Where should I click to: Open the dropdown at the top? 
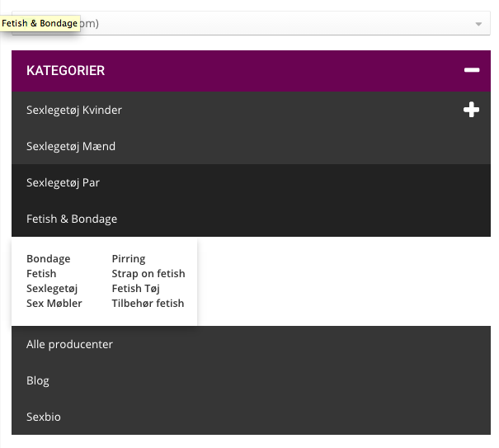point(478,24)
